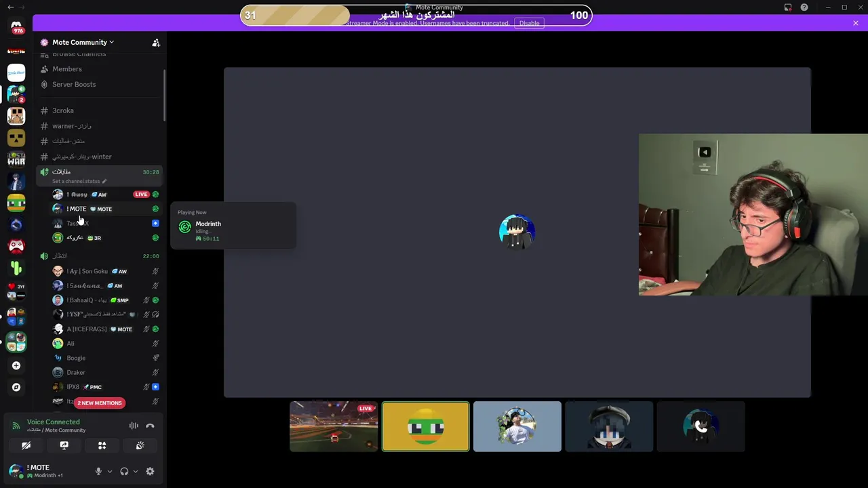This screenshot has width=868, height=488.
Task: Open User Settings gear icon
Action: click(x=150, y=471)
